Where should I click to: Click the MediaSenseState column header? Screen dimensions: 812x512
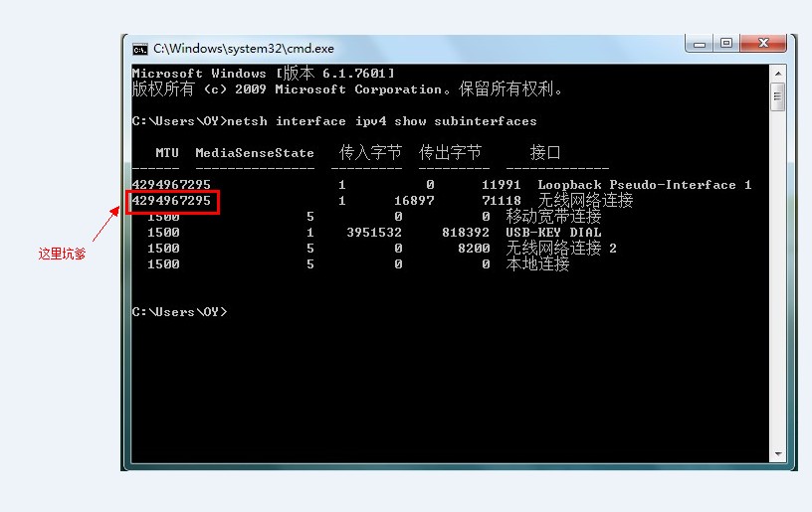(255, 153)
